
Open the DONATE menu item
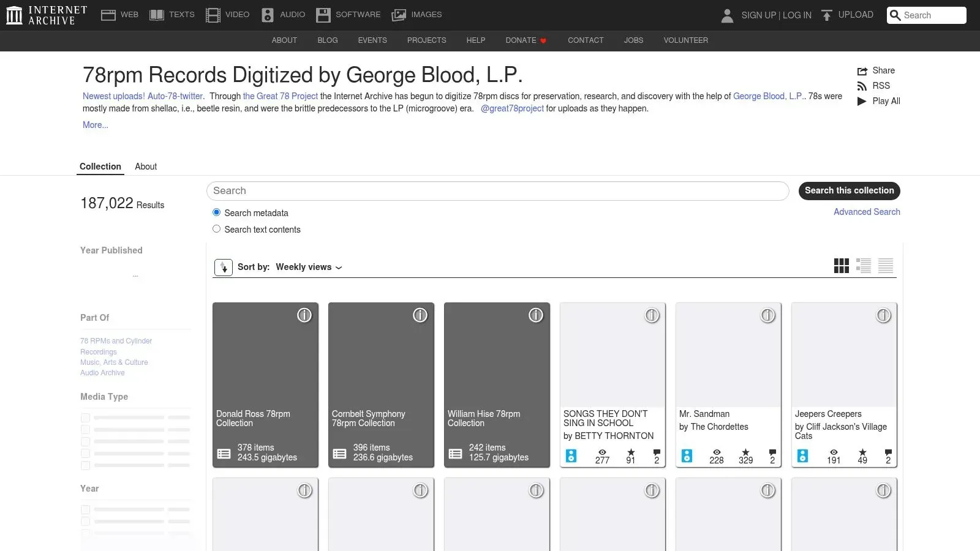coord(526,40)
